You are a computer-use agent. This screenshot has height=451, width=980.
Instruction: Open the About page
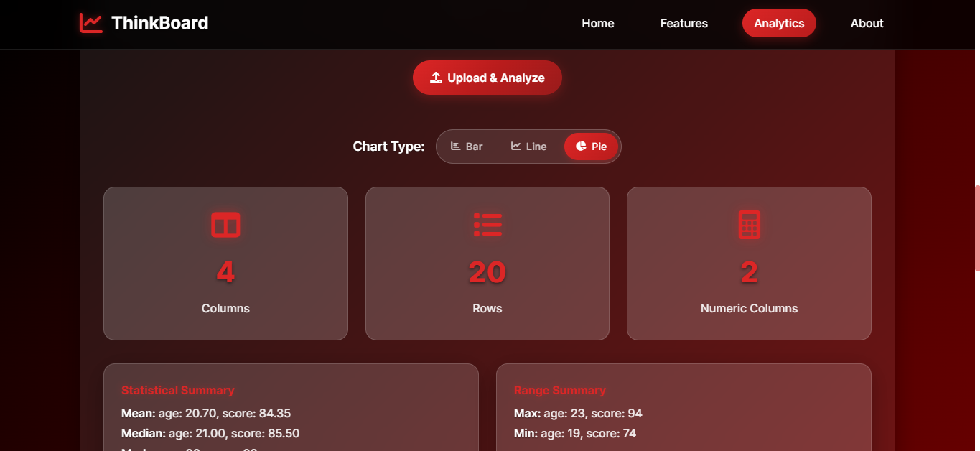point(867,23)
